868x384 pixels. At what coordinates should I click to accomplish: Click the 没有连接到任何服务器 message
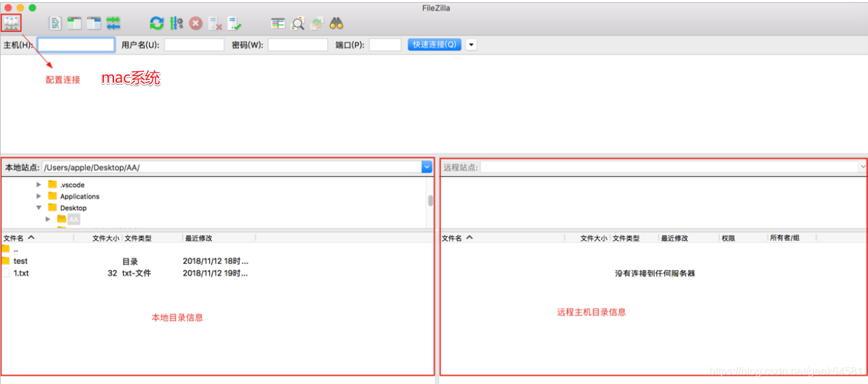655,273
